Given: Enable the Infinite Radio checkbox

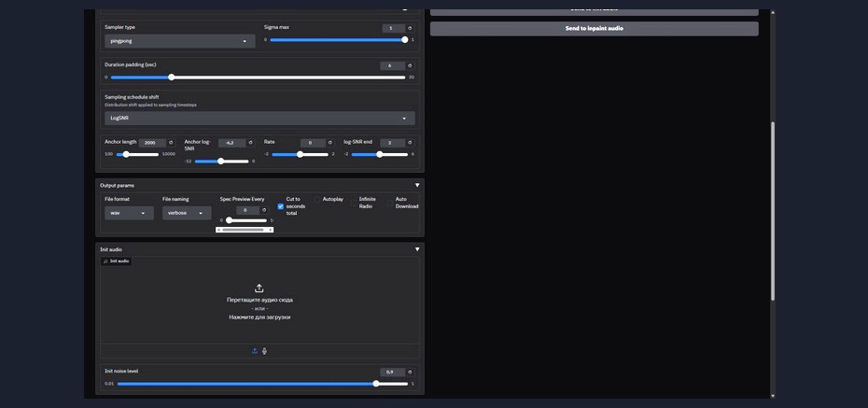Looking at the screenshot, I should click(353, 204).
